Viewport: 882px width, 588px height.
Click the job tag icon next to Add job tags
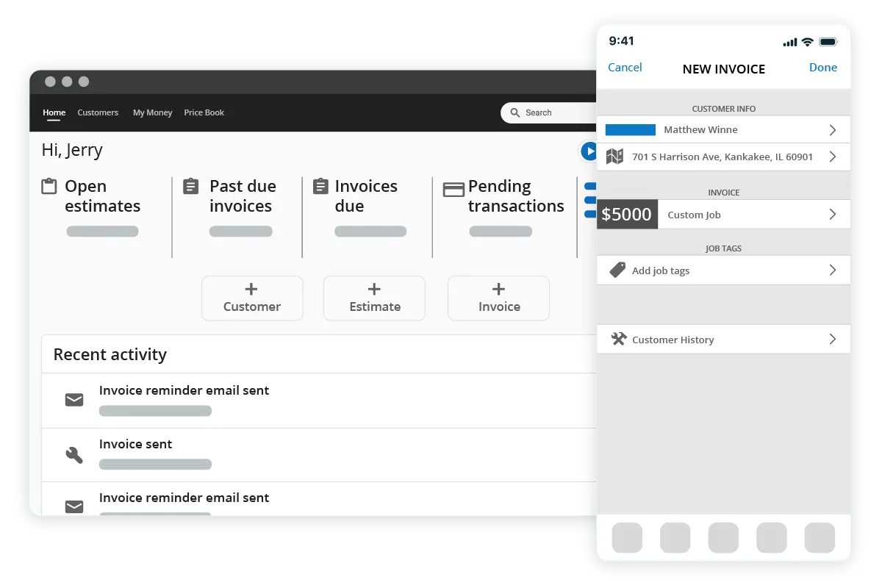coord(617,270)
